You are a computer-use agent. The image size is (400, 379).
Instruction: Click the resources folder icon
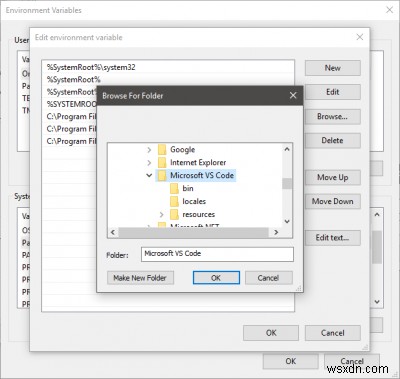coord(174,214)
